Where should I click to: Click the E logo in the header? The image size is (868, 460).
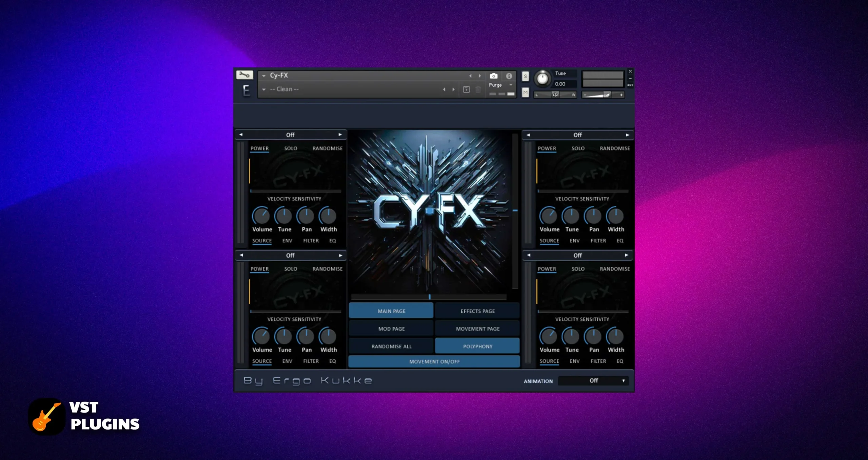click(x=246, y=91)
